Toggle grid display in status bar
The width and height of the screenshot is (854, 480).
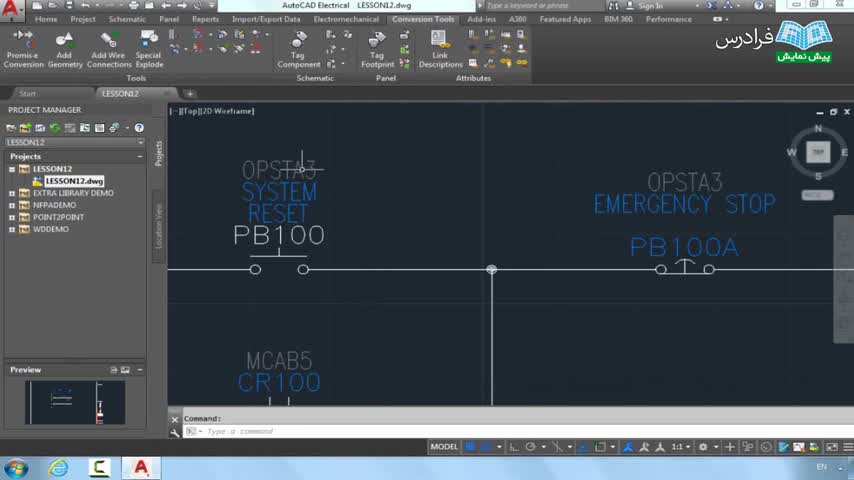click(x=469, y=447)
